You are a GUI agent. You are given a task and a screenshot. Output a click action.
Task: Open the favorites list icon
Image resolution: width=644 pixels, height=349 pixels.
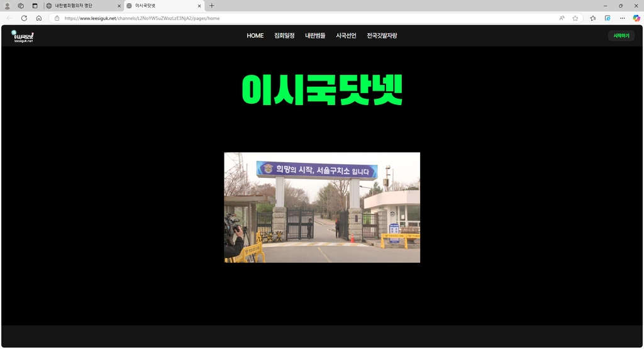tap(592, 18)
